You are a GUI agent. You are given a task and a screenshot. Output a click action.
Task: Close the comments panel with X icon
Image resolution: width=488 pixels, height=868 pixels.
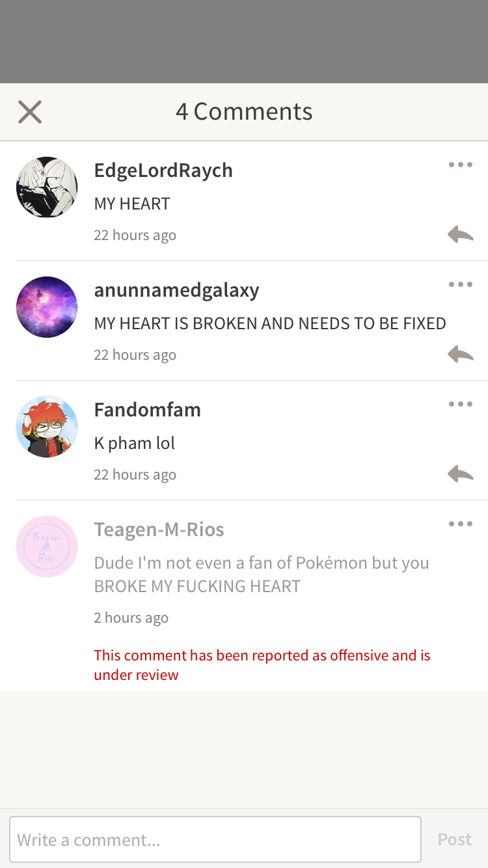[x=30, y=112]
